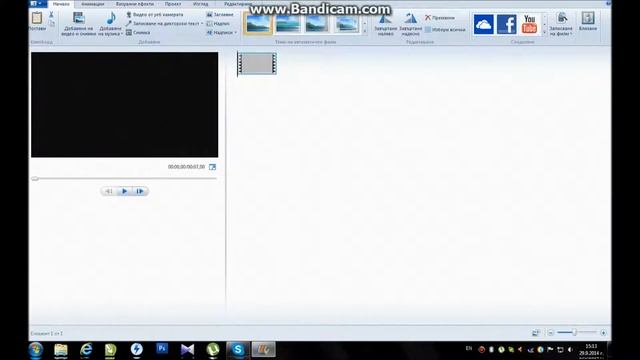The image size is (640, 360).
Task: Expand the Record narration dropdown arrow
Action: pos(202,24)
